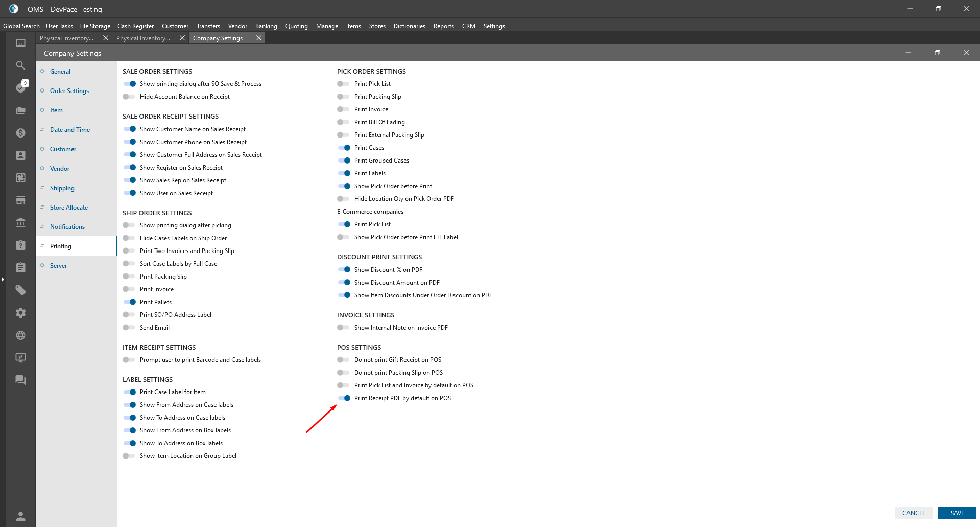
Task: Open the Reports menu
Action: [443, 26]
